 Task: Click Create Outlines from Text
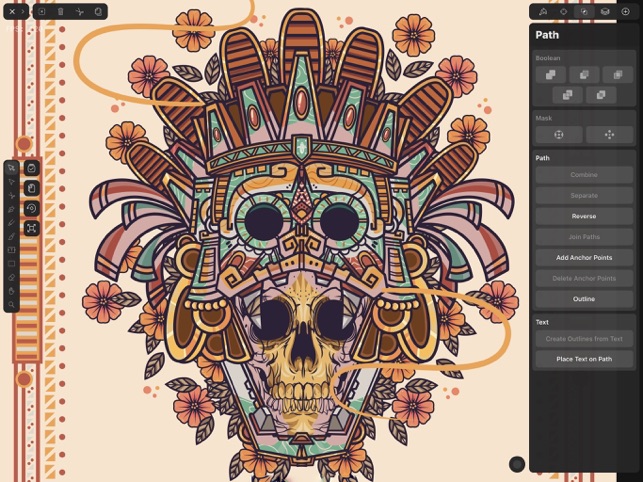584,339
